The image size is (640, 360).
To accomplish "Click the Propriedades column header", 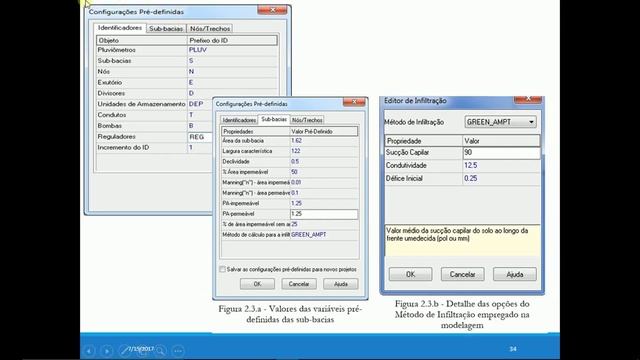I will point(256,131).
